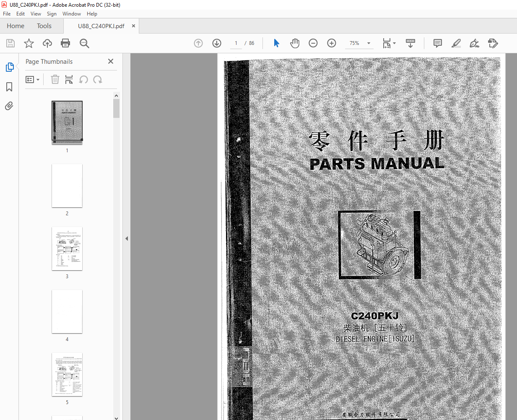Close the Page Thumbnails panel
The width and height of the screenshot is (517, 420).
point(111,61)
